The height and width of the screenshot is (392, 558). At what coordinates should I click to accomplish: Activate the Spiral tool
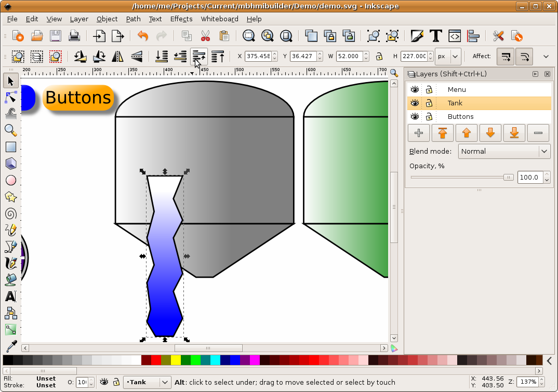(x=11, y=213)
